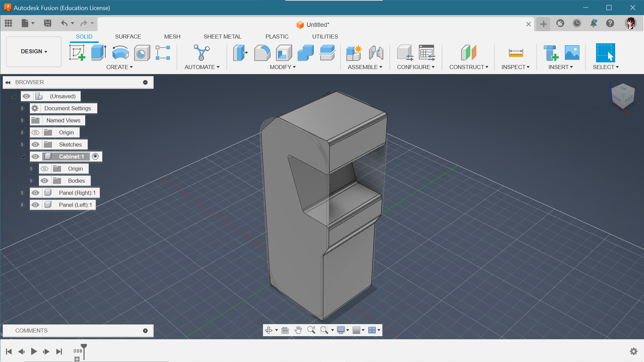Viewport: 644px width, 362px height.
Task: Select the SOLID tab
Action: coord(84,37)
